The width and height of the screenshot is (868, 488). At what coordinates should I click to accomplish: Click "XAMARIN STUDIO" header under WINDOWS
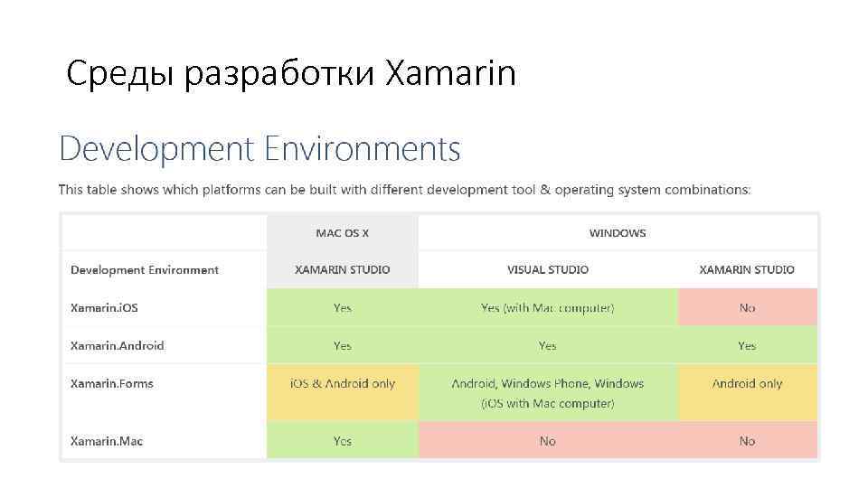click(x=747, y=270)
